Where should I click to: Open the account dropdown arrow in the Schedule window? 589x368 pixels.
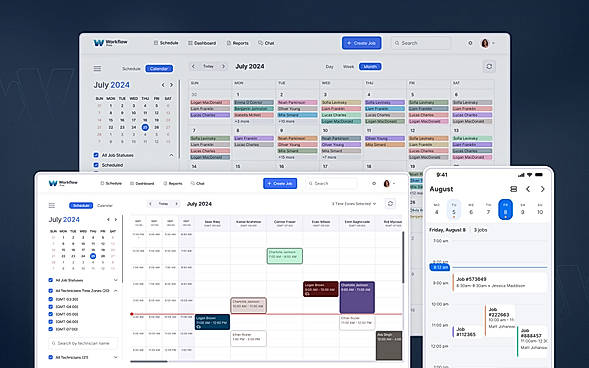394,184
